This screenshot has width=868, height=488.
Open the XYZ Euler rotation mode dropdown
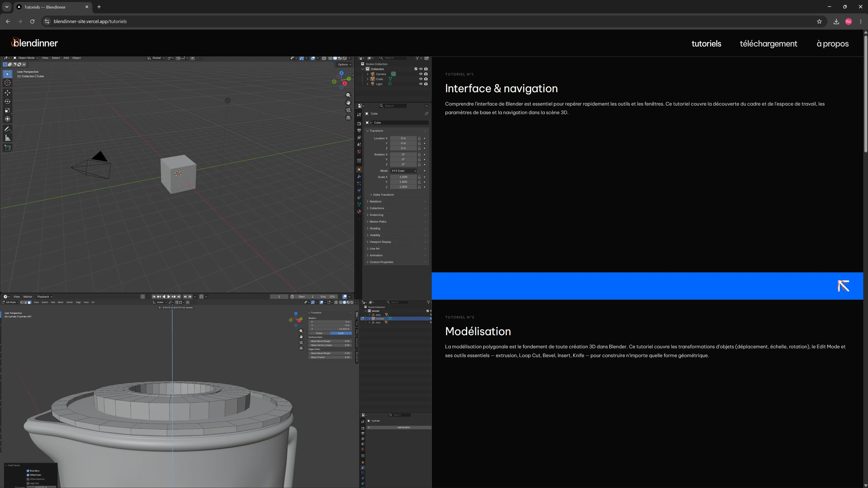[x=404, y=171]
